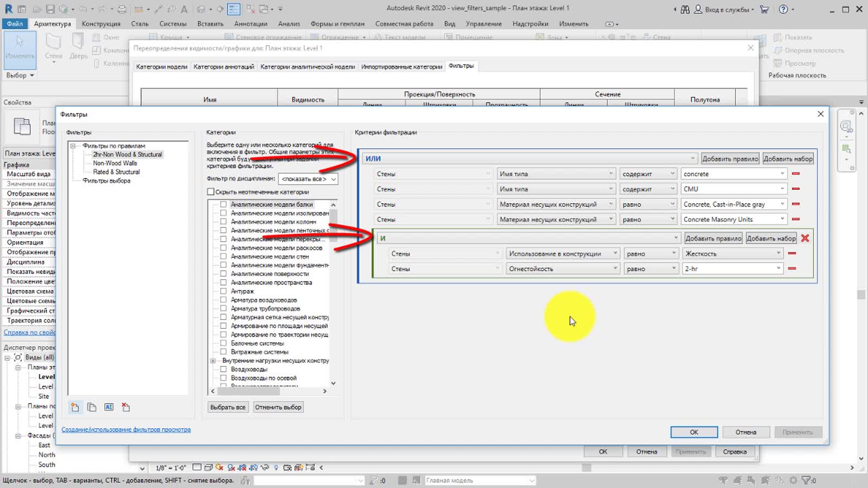Viewport: 868px width, 488px height.
Task: Select the 'Non-Wood Walls' filter in the tree
Action: (x=115, y=163)
